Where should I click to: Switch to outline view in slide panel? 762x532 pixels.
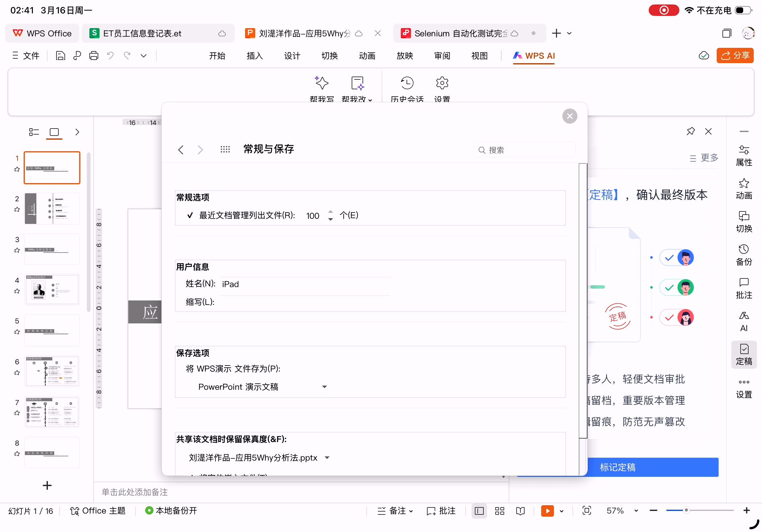[34, 132]
